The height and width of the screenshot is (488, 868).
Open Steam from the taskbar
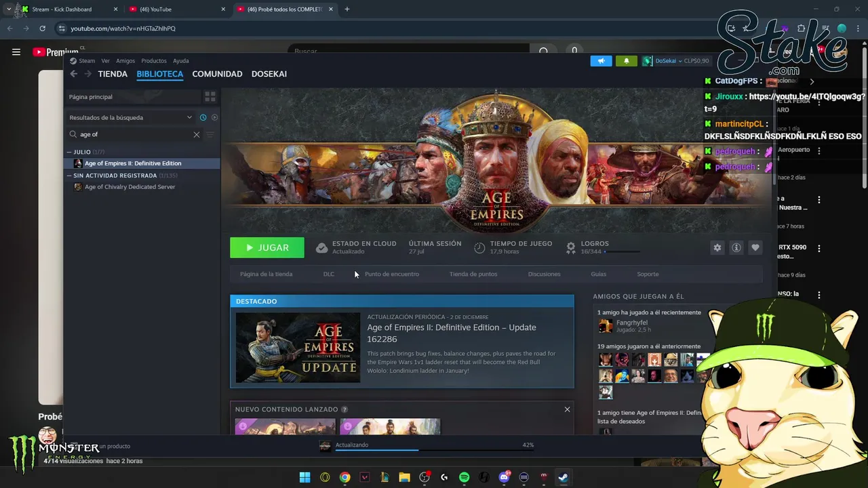563,477
